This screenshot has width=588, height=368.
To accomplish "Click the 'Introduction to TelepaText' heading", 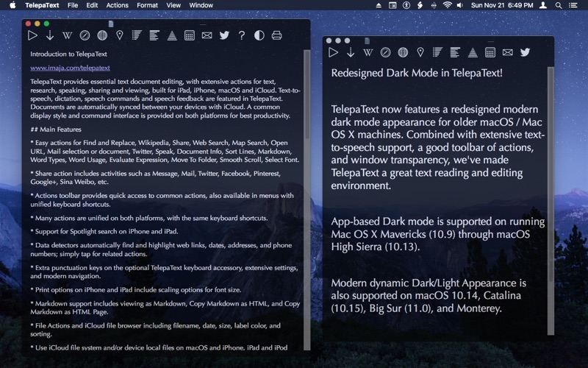I will coord(68,54).
